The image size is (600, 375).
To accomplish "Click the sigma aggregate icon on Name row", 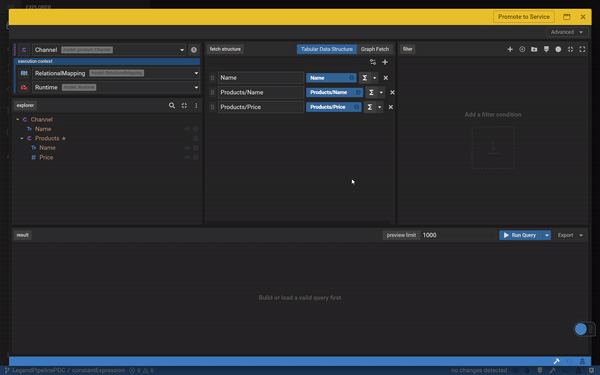I will pos(365,78).
